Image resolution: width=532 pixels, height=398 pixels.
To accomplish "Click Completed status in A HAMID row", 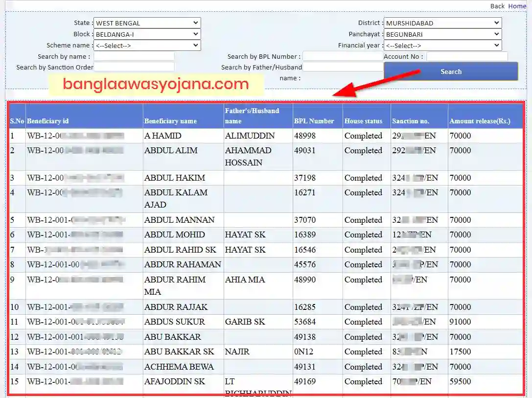I will click(363, 136).
